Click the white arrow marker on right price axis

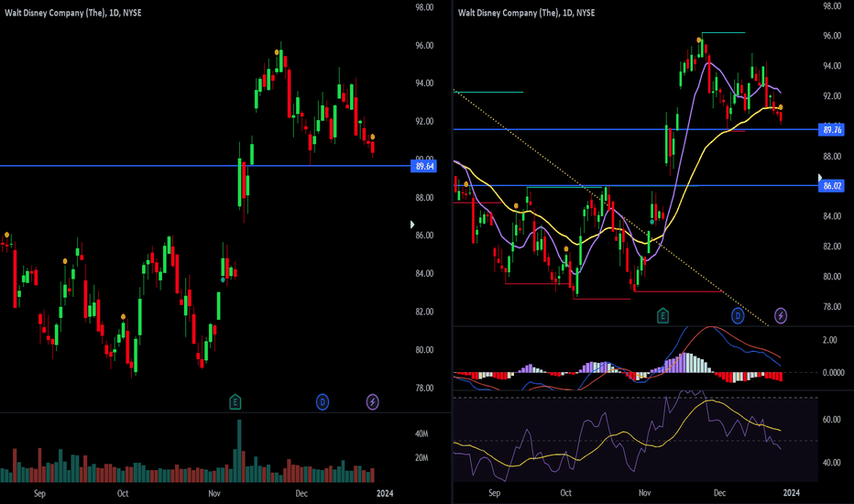[820, 178]
